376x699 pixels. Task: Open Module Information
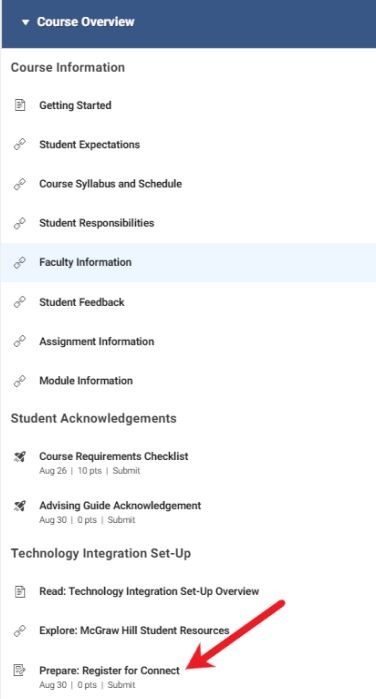pyautogui.click(x=86, y=381)
